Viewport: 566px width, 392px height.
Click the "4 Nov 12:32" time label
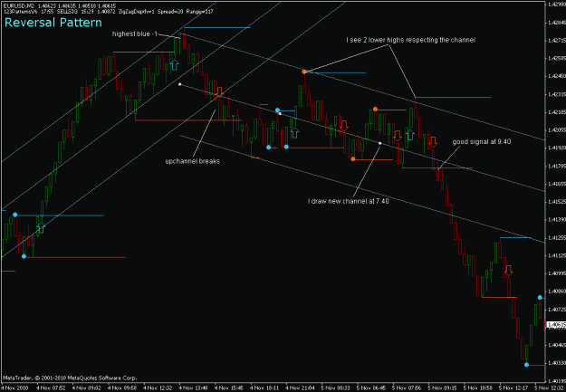[158, 388]
